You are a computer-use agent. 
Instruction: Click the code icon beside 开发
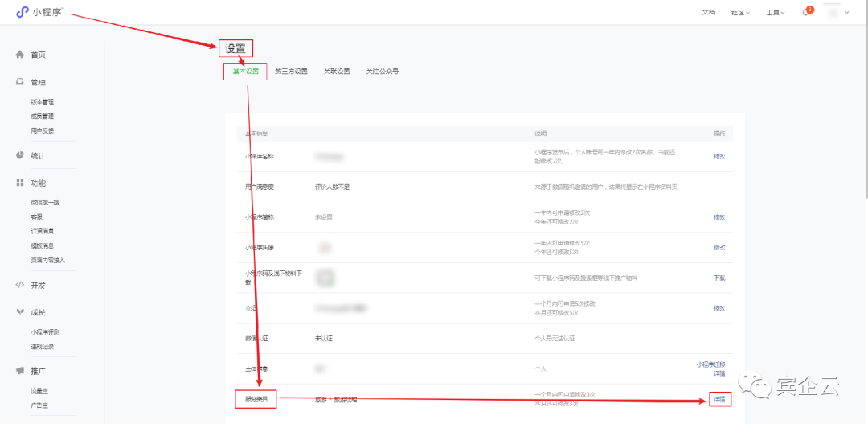tap(20, 285)
